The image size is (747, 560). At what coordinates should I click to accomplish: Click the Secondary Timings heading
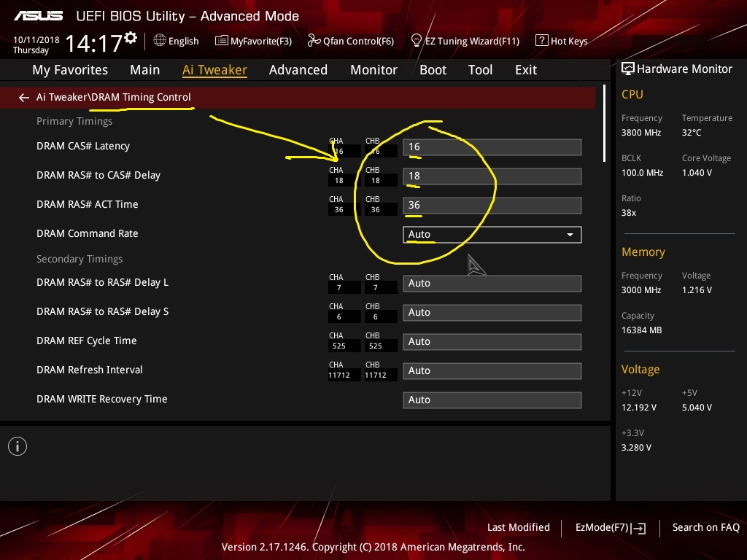pyautogui.click(x=79, y=259)
